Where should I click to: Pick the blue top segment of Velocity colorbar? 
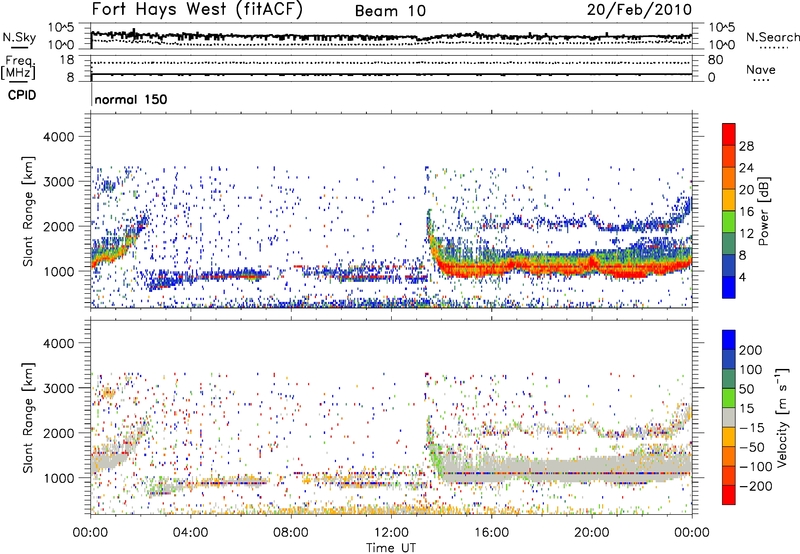click(729, 340)
